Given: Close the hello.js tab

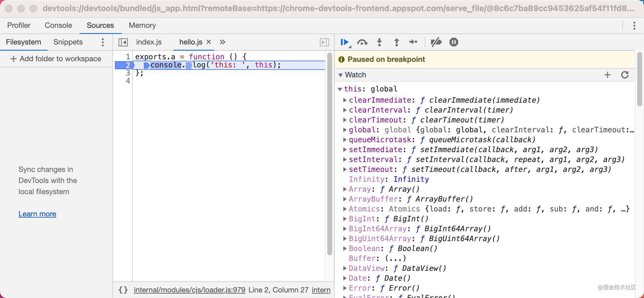Looking at the screenshot, I should click(209, 42).
